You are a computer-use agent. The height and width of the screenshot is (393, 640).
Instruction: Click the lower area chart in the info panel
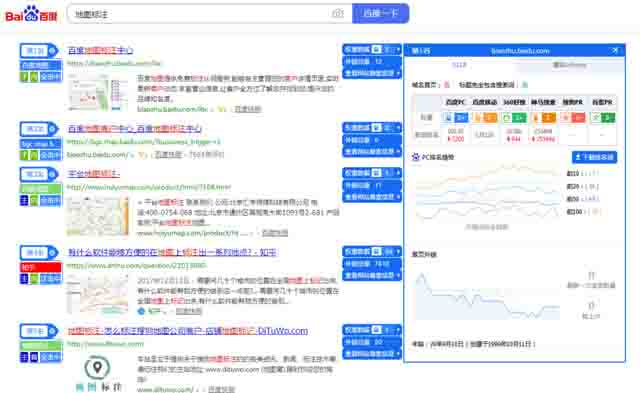click(x=487, y=296)
